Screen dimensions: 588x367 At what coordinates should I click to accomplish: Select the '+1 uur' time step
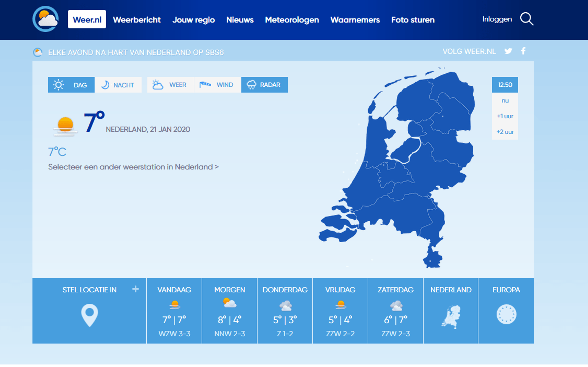tap(505, 116)
